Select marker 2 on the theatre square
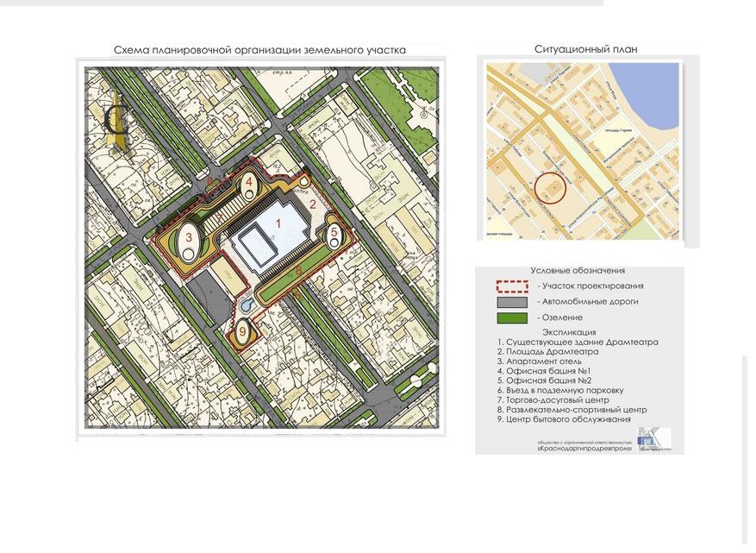Viewport: 756px width, 553px height. pos(312,204)
